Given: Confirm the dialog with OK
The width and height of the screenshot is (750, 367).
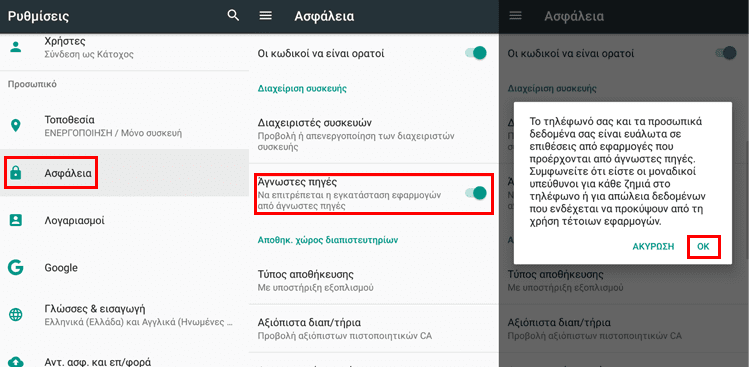Looking at the screenshot, I should tap(703, 246).
